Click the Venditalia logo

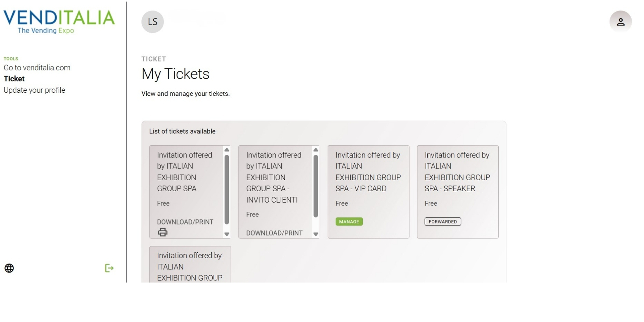tap(59, 22)
